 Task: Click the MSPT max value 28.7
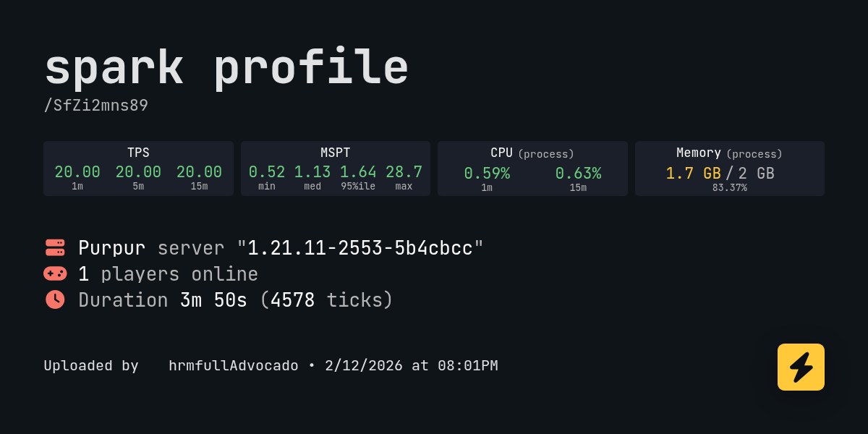coord(404,172)
